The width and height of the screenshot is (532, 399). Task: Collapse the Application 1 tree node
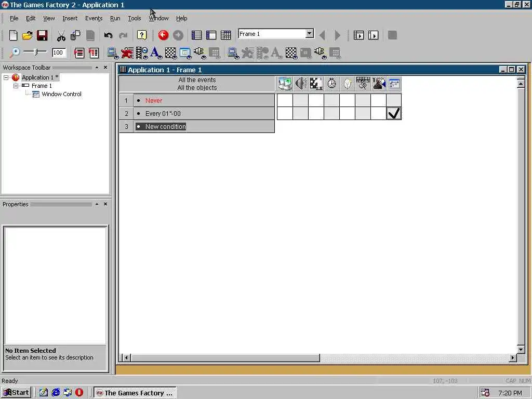click(6, 78)
